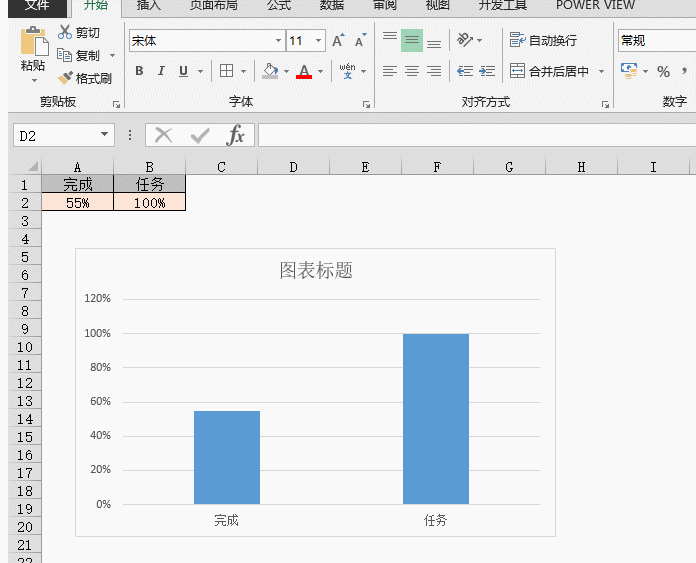Align text right
696x563 pixels.
434,71
